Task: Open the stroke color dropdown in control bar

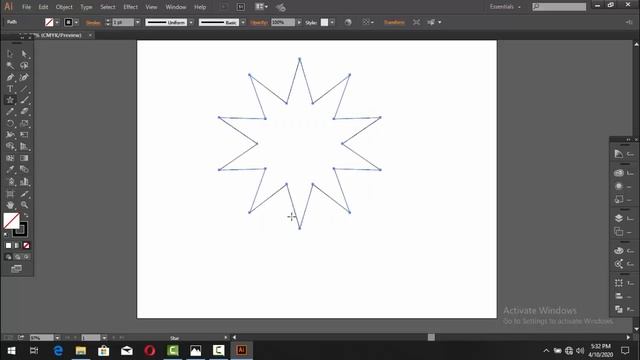Action: [x=76, y=22]
